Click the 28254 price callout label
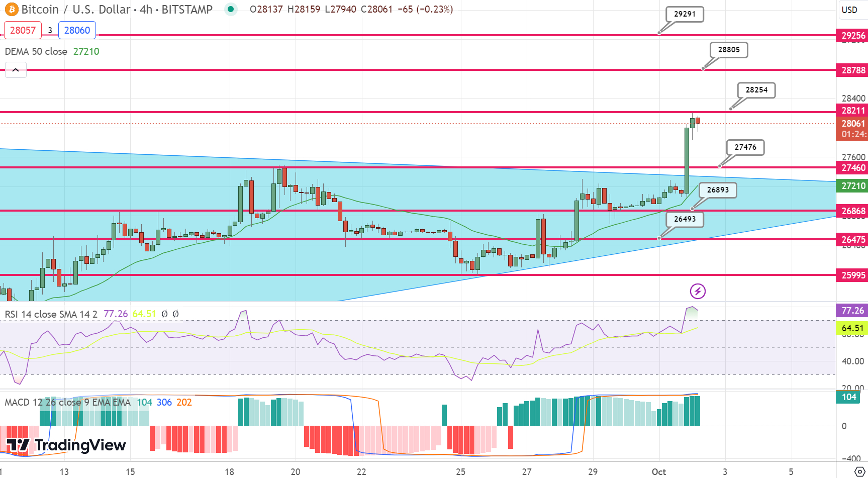 click(x=756, y=90)
